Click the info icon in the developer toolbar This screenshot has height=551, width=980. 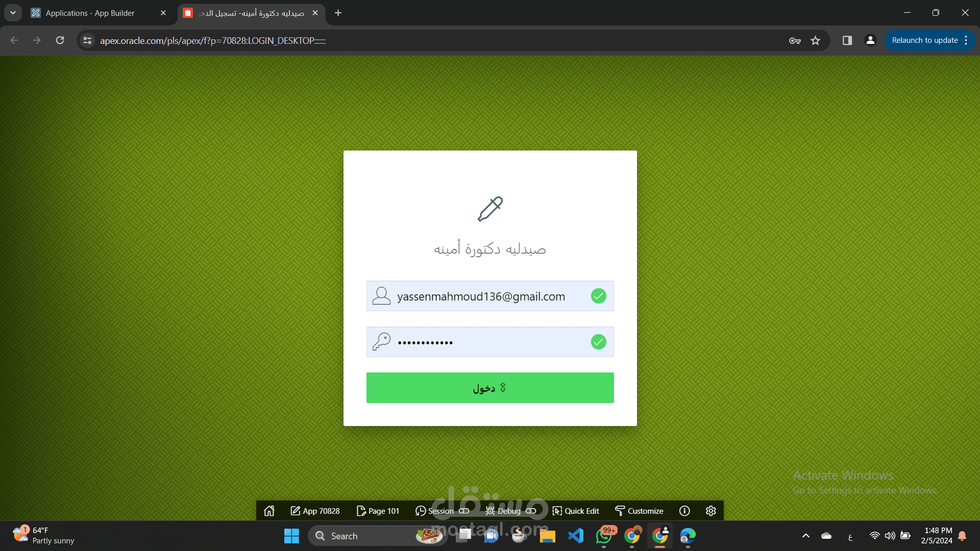(x=684, y=511)
